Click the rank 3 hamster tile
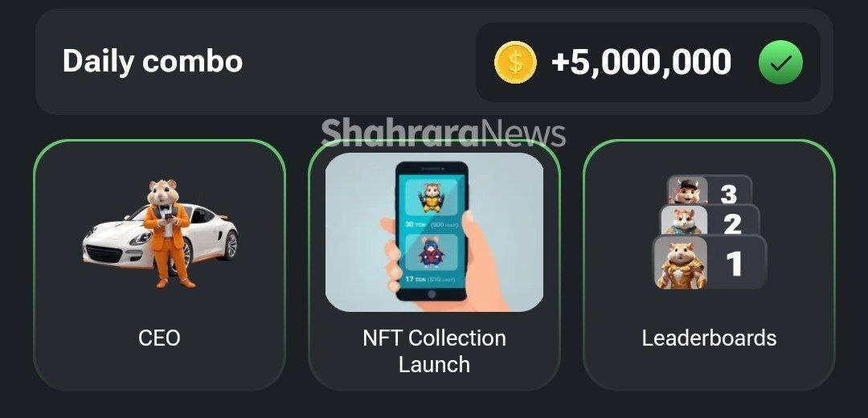Screen dimensions: 868x418 (x=710, y=191)
